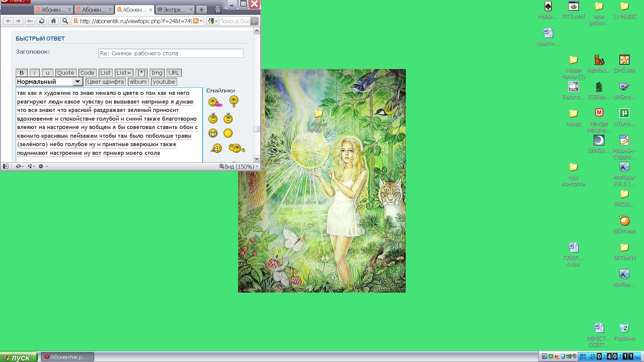Click the RSS feed icon in address bar
The height and width of the screenshot is (362, 644).
click(x=196, y=21)
